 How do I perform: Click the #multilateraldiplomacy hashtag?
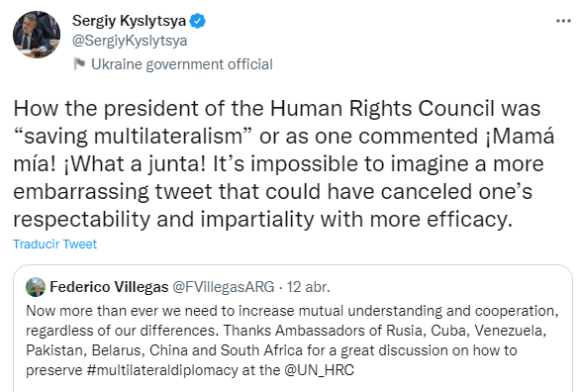pyautogui.click(x=162, y=370)
